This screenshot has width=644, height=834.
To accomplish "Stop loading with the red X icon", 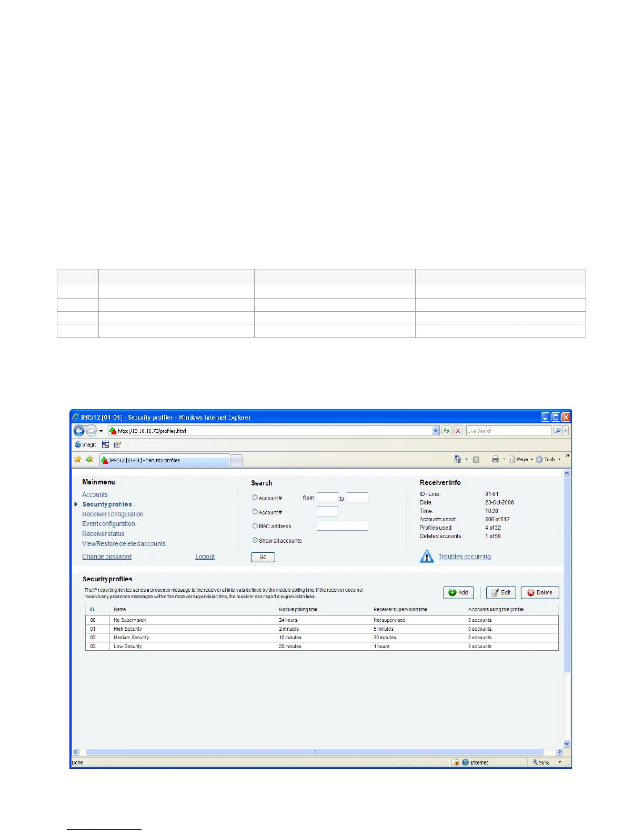I will coord(458,431).
